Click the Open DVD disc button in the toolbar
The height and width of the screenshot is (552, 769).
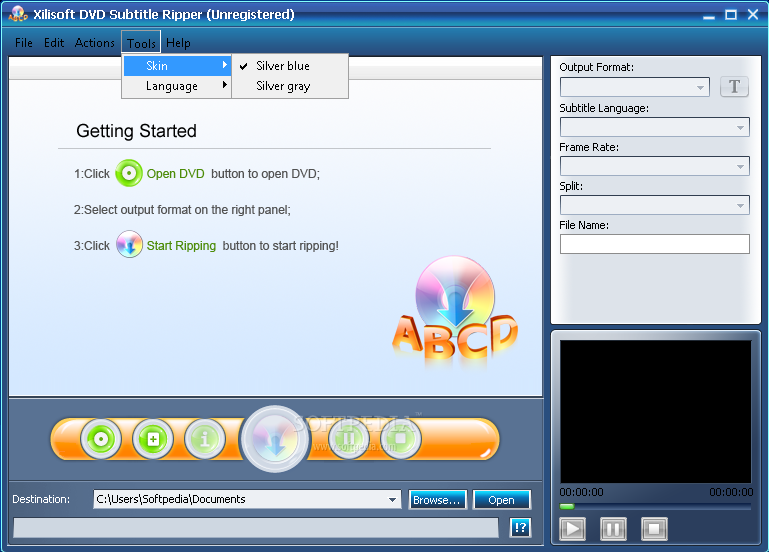101,439
